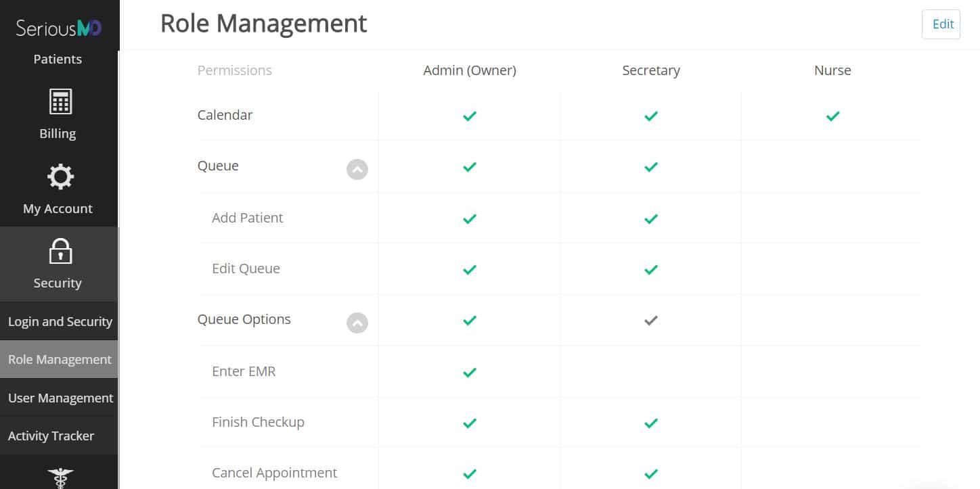This screenshot has height=489, width=980.
Task: Open the Security padlock icon
Action: (60, 251)
